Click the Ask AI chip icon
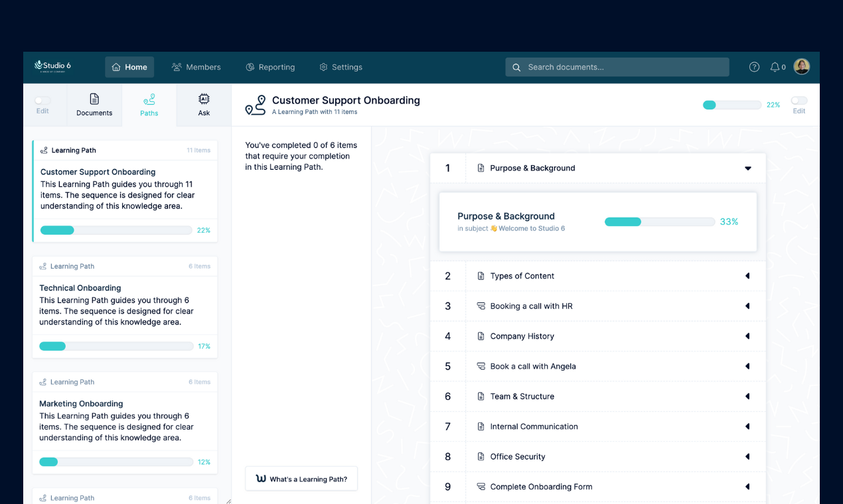 point(203,99)
